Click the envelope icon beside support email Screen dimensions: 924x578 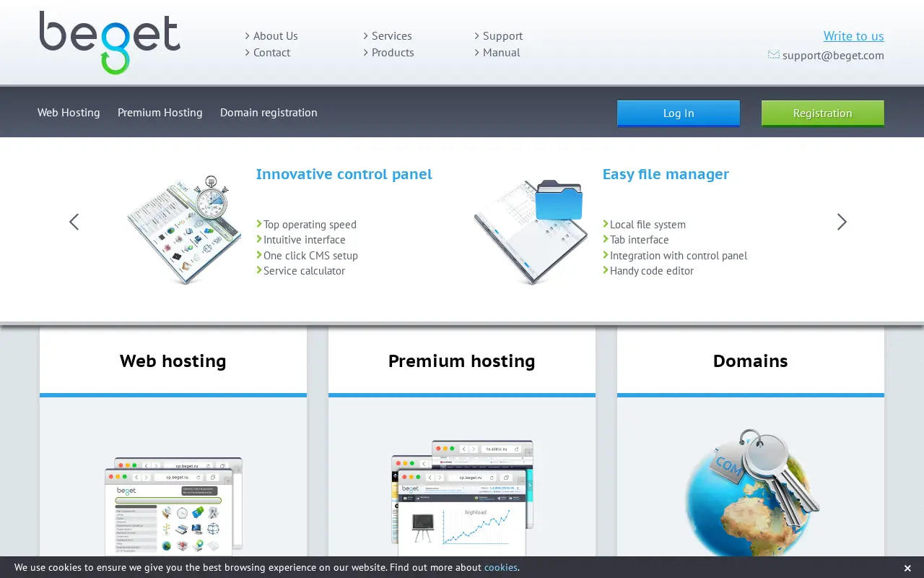tap(773, 55)
